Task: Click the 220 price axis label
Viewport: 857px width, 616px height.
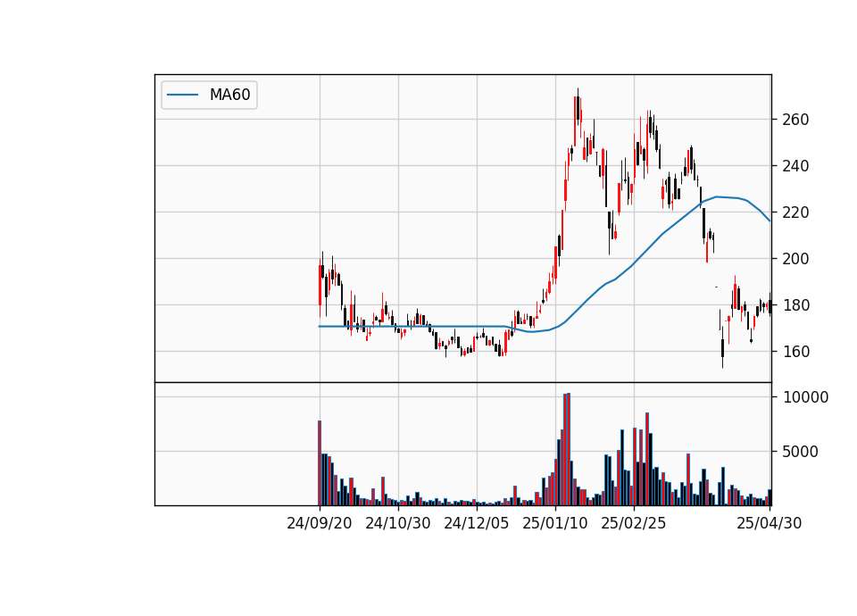Action: pyautogui.click(x=795, y=212)
